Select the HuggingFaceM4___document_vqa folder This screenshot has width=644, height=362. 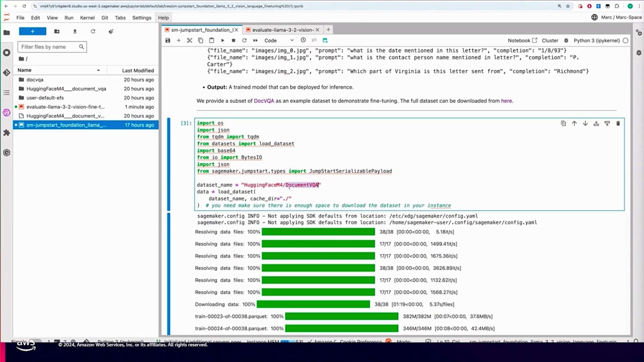[x=86, y=88]
